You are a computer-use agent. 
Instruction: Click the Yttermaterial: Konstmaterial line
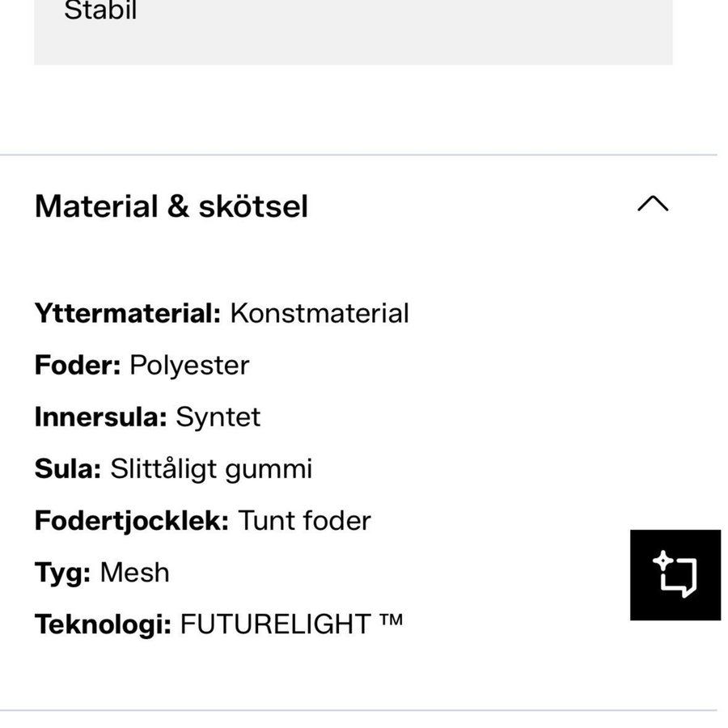click(222, 313)
